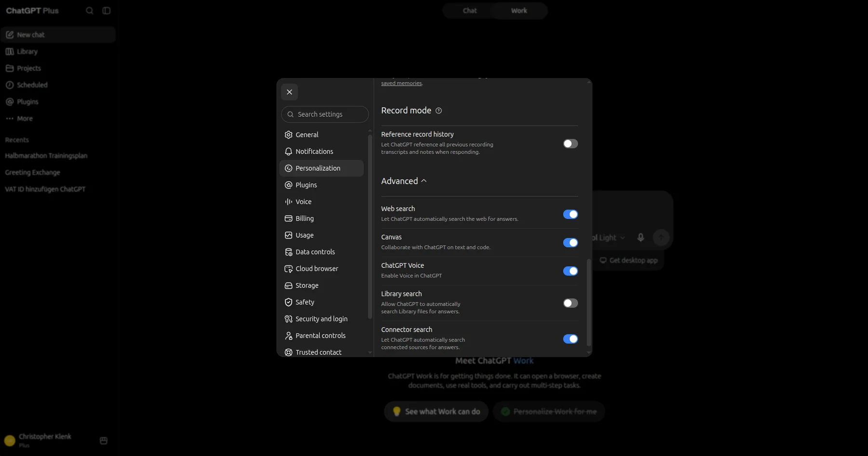Click the send arrow button in composer
Viewport: 868px width, 456px height.
(661, 237)
